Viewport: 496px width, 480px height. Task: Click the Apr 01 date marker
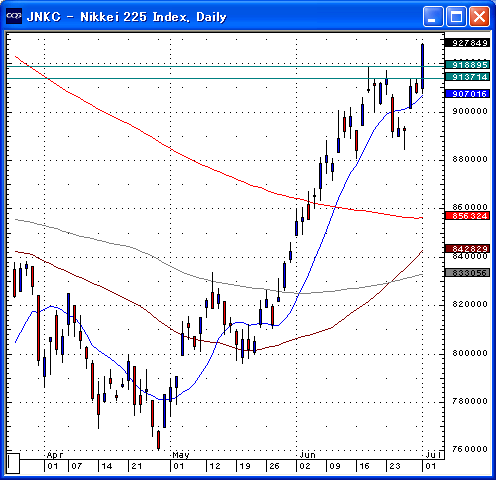point(53,466)
